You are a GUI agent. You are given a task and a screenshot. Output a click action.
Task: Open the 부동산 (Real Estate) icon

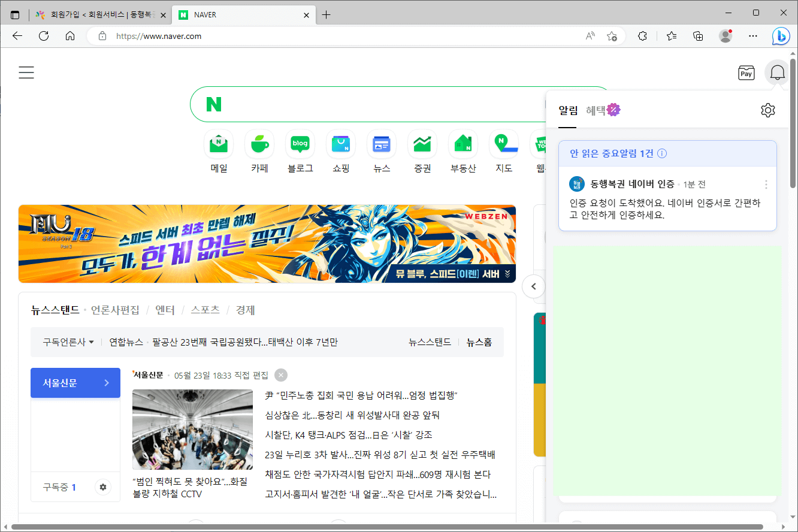pyautogui.click(x=463, y=144)
